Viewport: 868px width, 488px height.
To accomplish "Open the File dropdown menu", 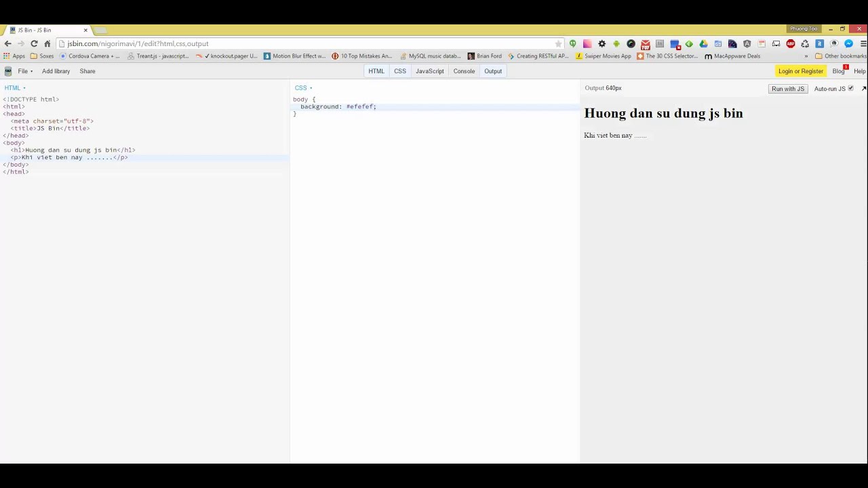I will 25,71.
